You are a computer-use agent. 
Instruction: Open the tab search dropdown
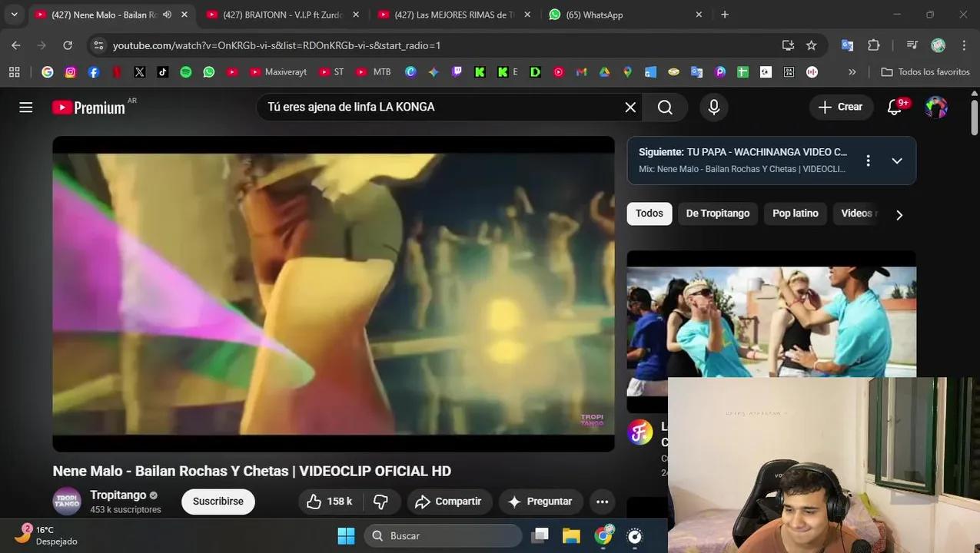(x=14, y=15)
